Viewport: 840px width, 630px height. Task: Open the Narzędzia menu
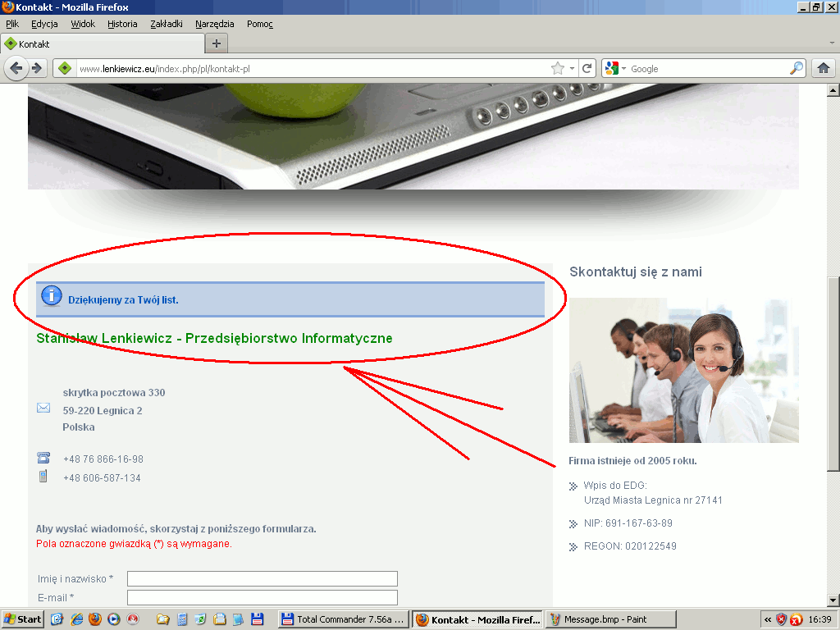coord(214,24)
